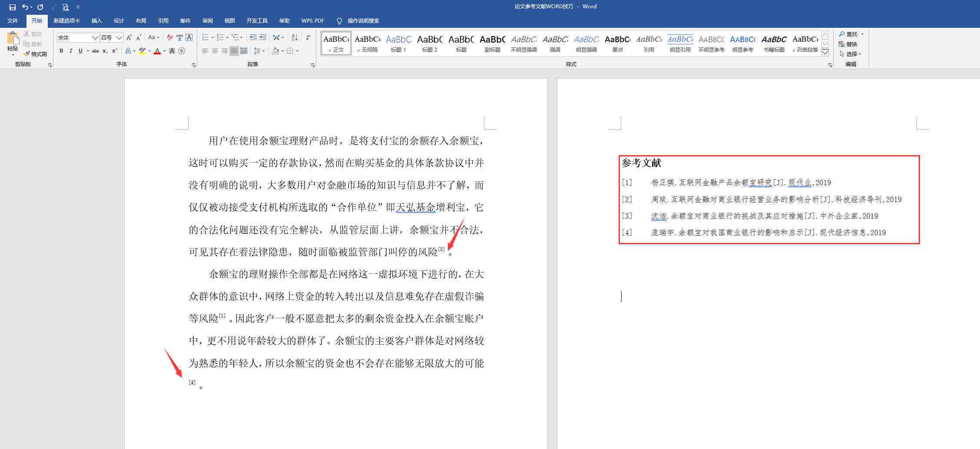
Task: Click the Select (选择) button
Action: [x=850, y=54]
